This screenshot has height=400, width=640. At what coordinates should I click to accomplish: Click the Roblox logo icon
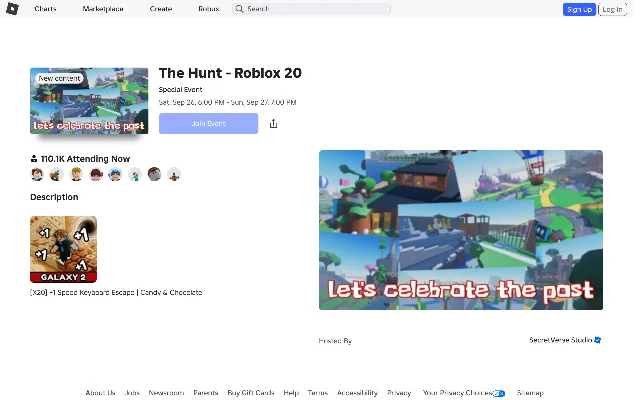click(x=12, y=9)
